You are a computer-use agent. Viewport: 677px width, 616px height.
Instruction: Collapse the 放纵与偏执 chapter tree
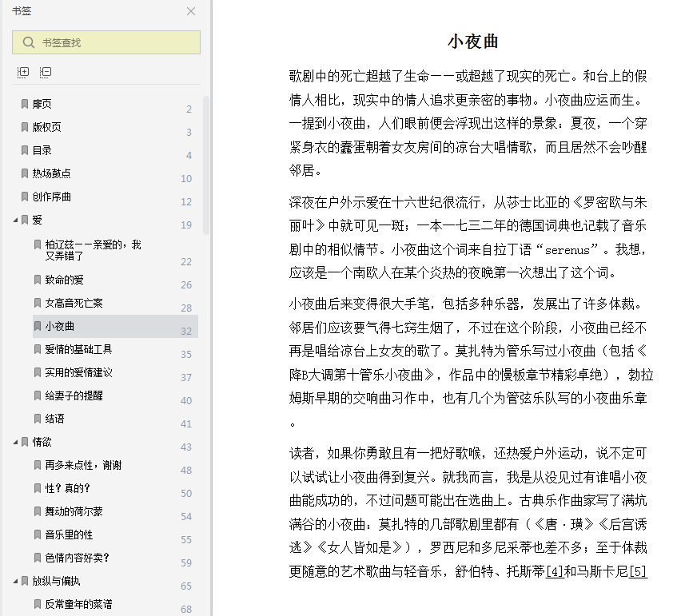click(15, 582)
